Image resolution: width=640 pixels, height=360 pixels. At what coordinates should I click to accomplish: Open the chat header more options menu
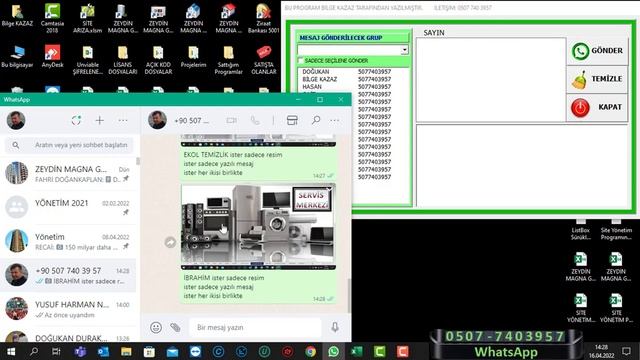pos(335,120)
